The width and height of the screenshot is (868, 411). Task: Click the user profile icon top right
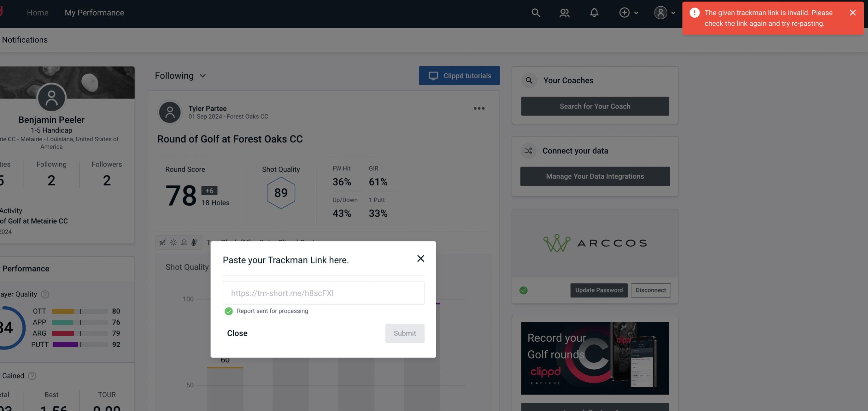[660, 12]
